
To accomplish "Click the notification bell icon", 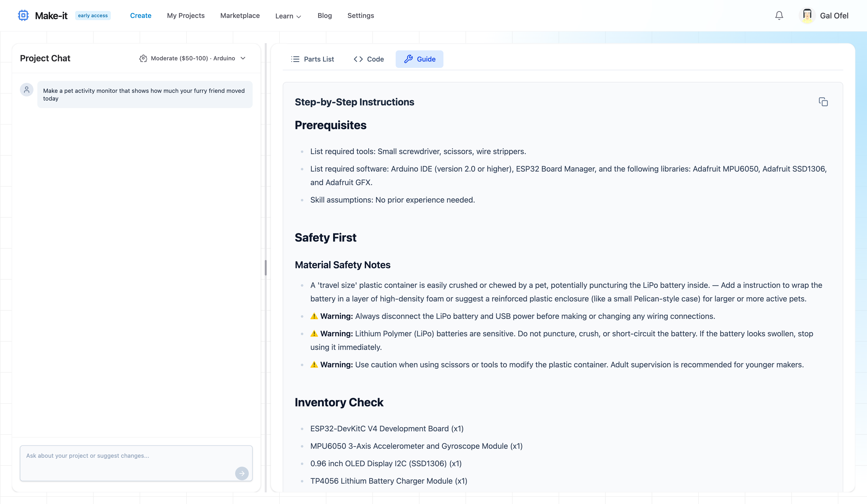I will coord(779,15).
